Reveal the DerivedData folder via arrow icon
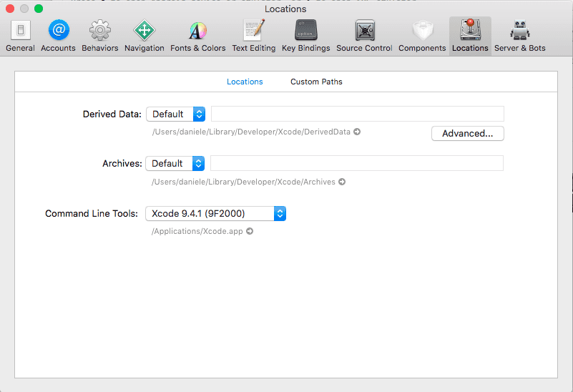Image resolution: width=573 pixels, height=392 pixels. [x=357, y=132]
